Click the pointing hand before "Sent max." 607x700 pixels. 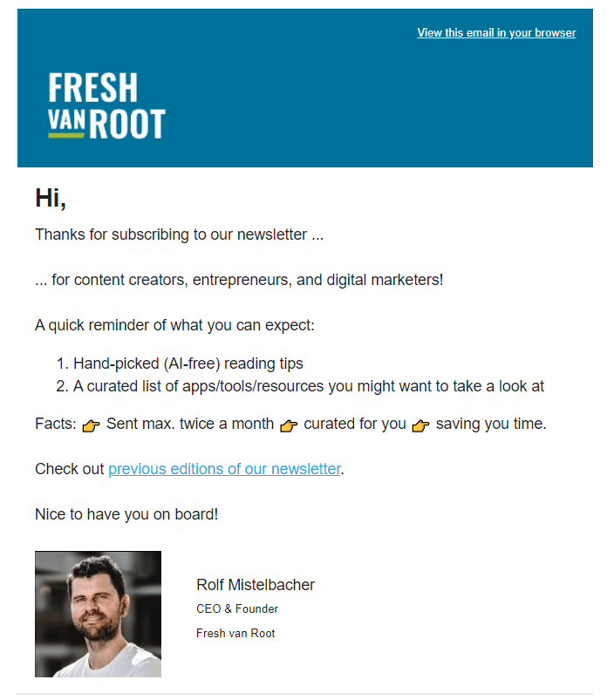coord(91,425)
